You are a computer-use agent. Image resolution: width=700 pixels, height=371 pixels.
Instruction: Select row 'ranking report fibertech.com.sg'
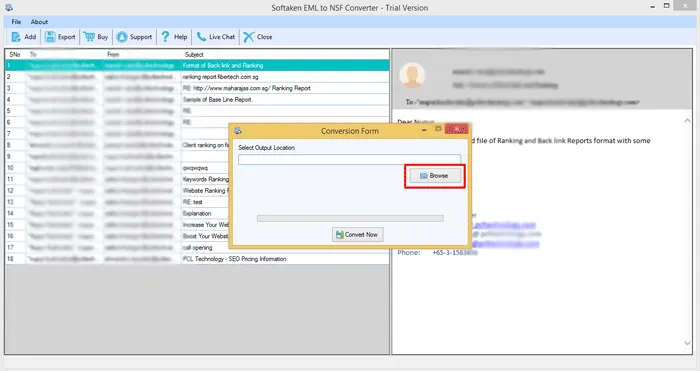pyautogui.click(x=197, y=77)
